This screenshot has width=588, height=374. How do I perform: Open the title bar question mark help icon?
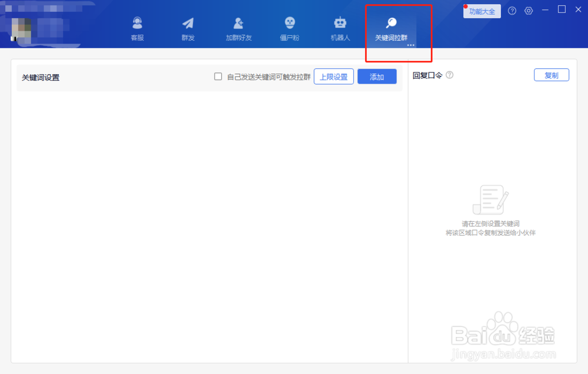coord(513,10)
